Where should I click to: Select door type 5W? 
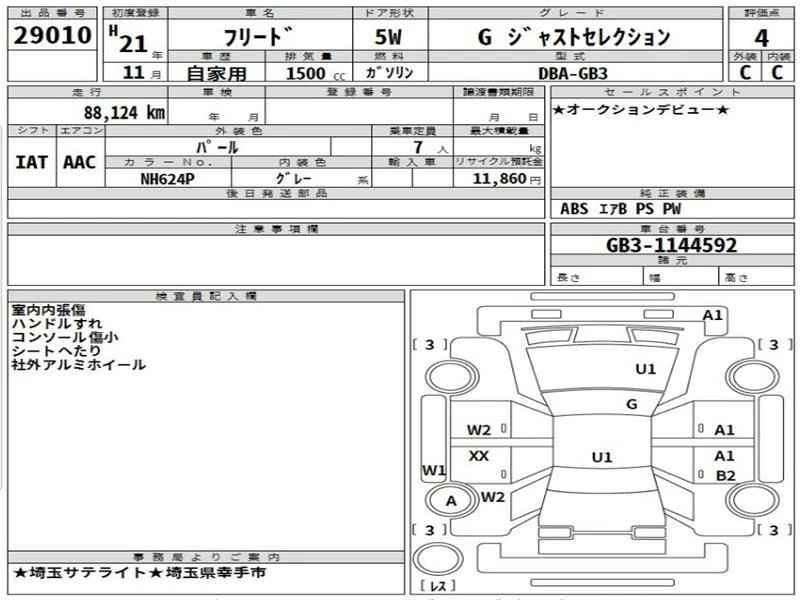pos(388,37)
